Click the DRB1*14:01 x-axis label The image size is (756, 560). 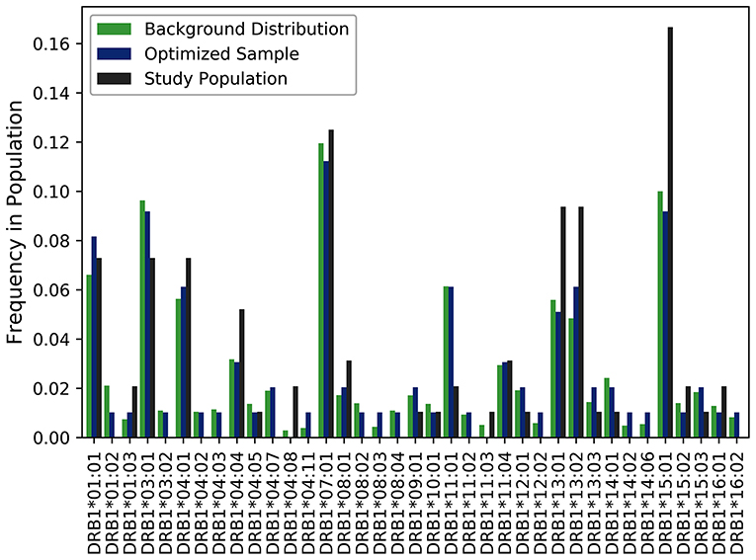(x=612, y=502)
